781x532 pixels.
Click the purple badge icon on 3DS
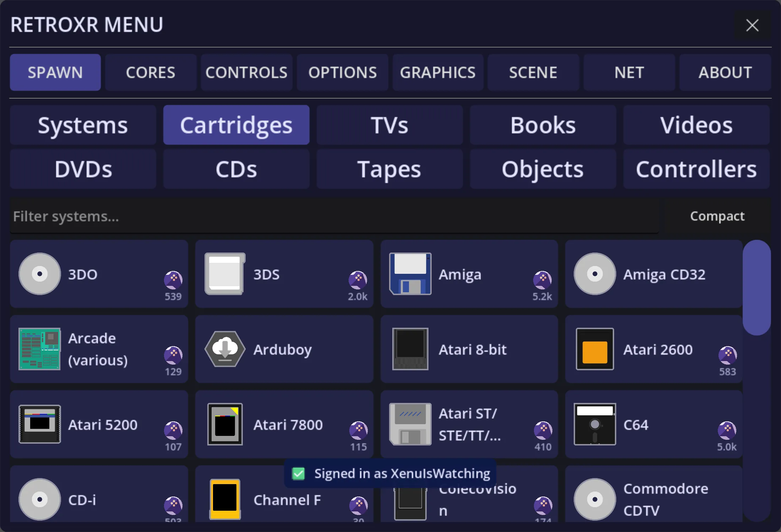coord(358,280)
